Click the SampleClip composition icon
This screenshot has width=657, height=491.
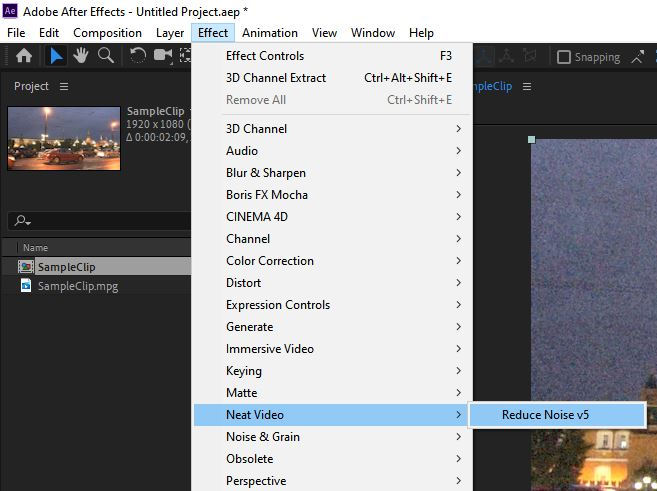(26, 267)
